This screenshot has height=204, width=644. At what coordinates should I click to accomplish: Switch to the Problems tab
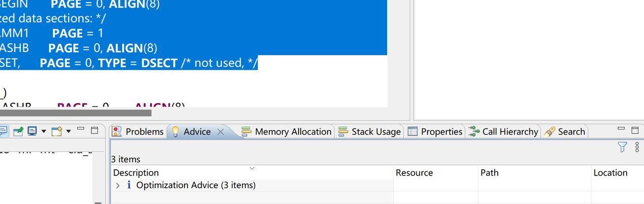138,132
